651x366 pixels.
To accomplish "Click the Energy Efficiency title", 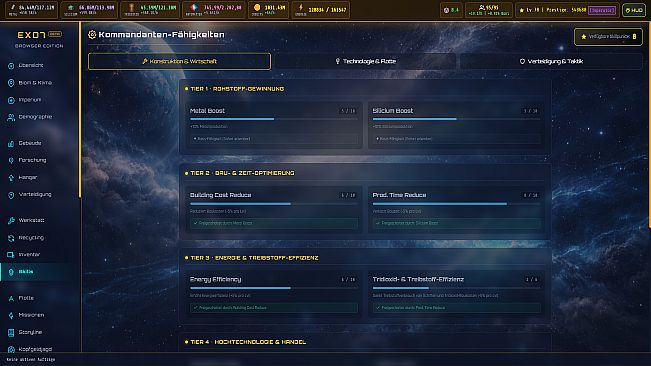I will pos(215,280).
